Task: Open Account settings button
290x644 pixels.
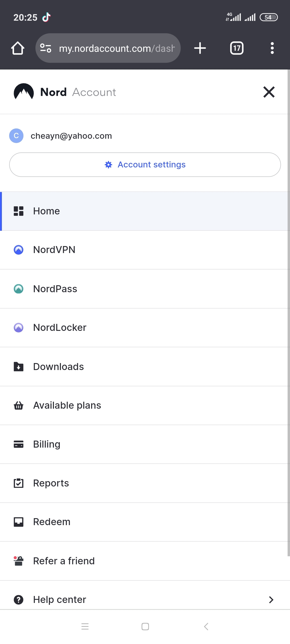Action: coord(145,165)
